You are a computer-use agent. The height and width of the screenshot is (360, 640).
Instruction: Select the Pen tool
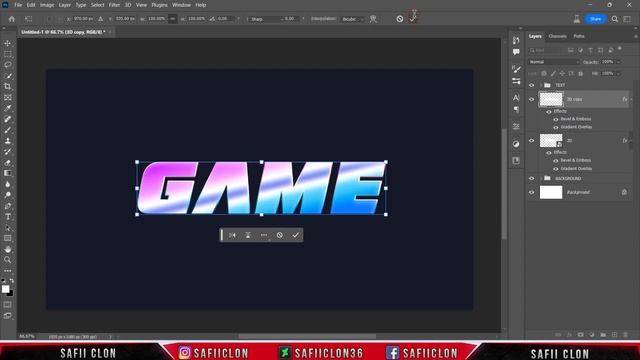click(8, 206)
